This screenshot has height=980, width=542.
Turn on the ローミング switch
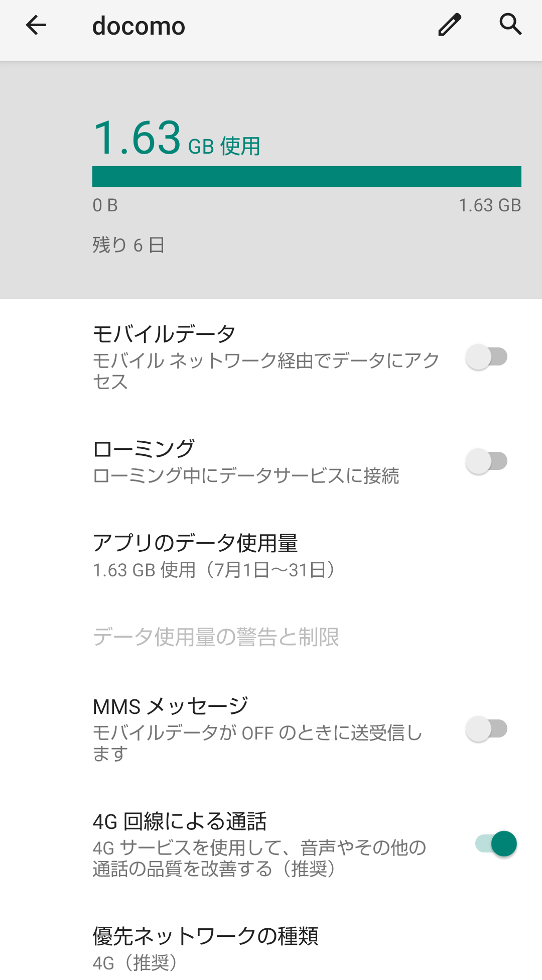point(486,461)
